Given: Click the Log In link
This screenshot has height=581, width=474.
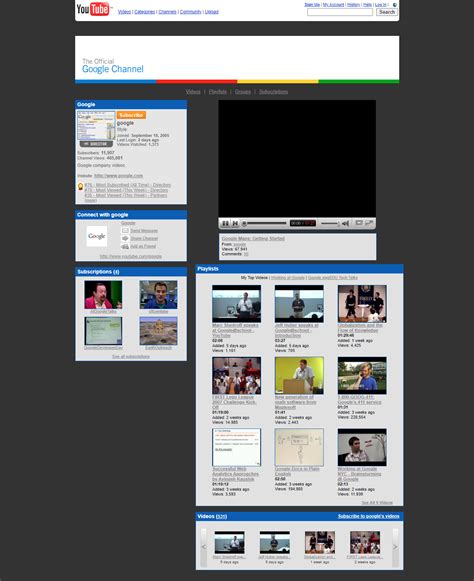Looking at the screenshot, I should coord(381,5).
